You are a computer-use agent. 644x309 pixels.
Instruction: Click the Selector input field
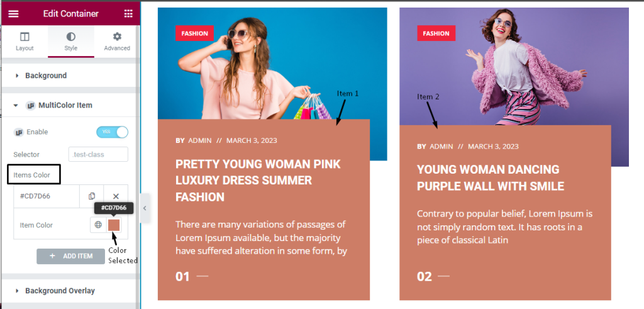[x=99, y=155]
